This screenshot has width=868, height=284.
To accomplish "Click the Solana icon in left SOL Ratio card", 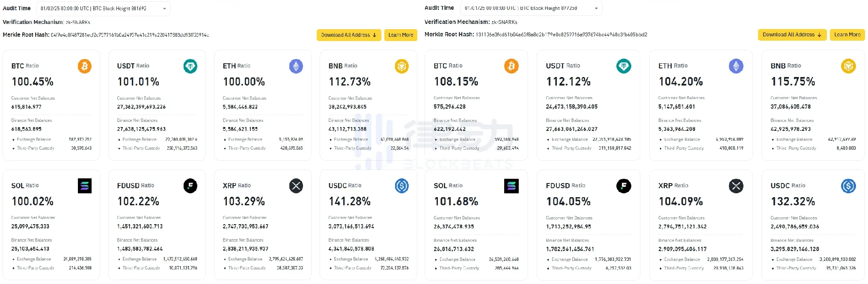I will click(84, 186).
